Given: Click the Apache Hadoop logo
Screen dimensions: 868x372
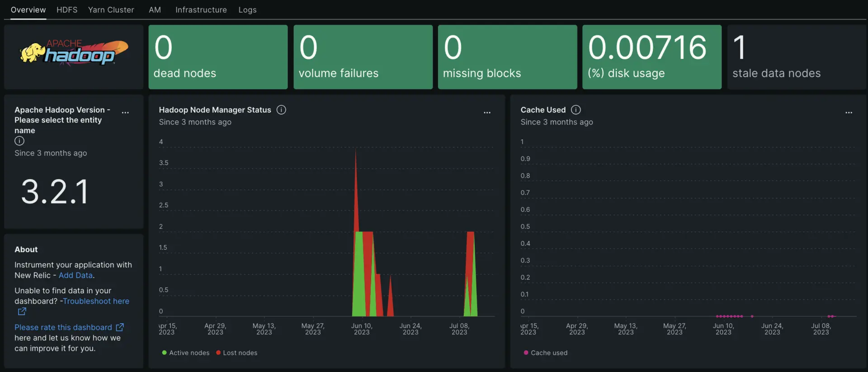Looking at the screenshot, I should tap(74, 53).
